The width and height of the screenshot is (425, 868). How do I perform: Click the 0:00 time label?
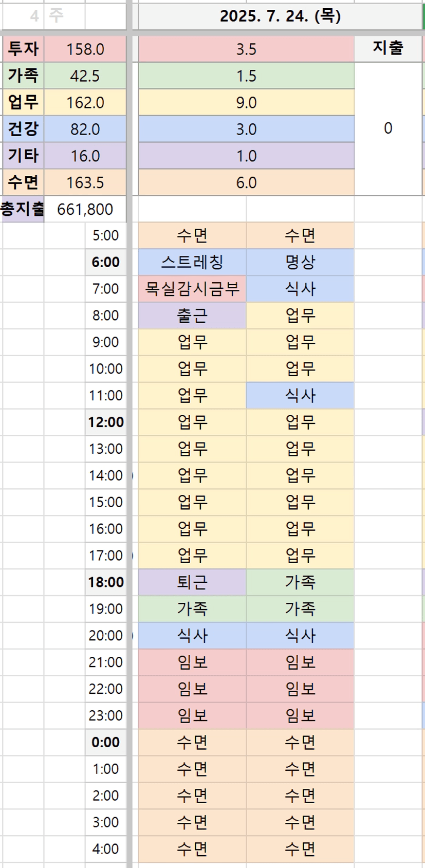pos(106,742)
